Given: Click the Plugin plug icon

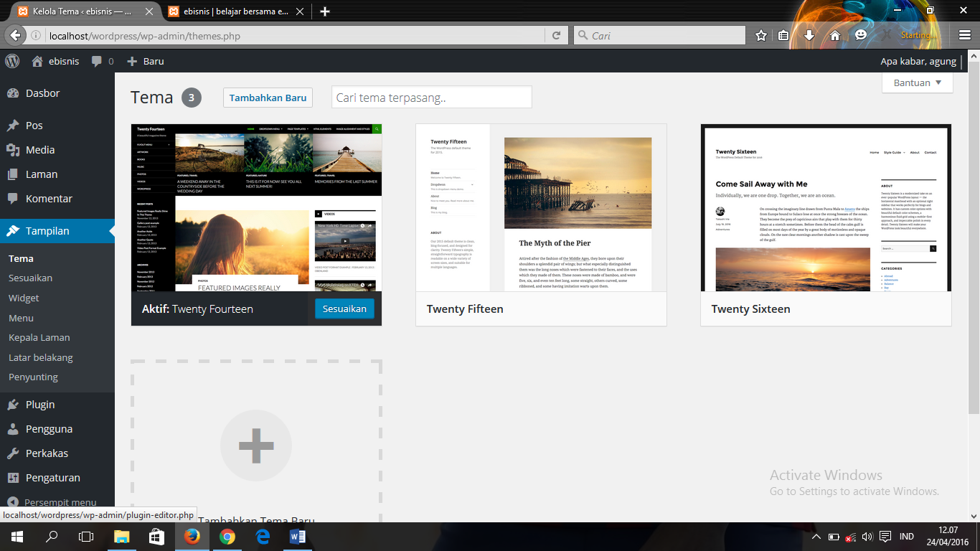Looking at the screenshot, I should [x=13, y=405].
